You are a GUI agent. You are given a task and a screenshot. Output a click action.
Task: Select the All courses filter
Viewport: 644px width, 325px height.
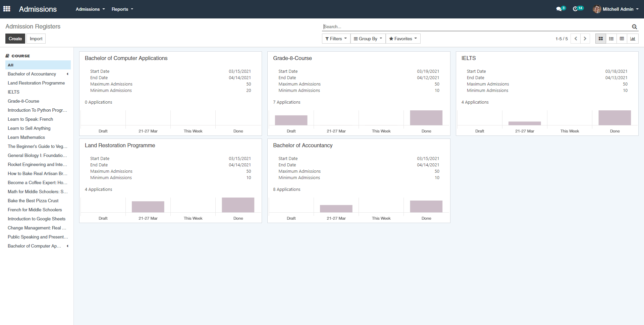click(x=10, y=65)
